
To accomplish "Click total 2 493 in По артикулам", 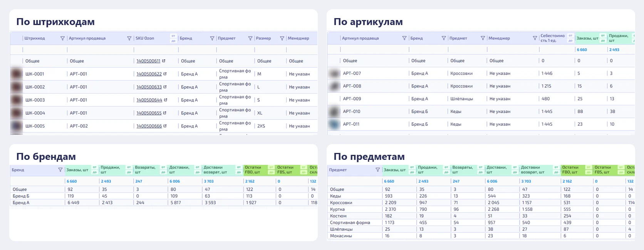I will pos(614,50).
